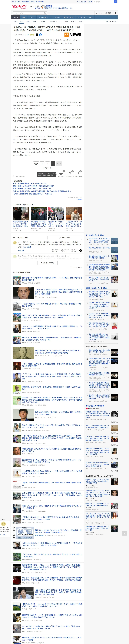Select 経済 category tab
Viewport: 129px width, 644px height.
pyautogui.click(x=34, y=22)
